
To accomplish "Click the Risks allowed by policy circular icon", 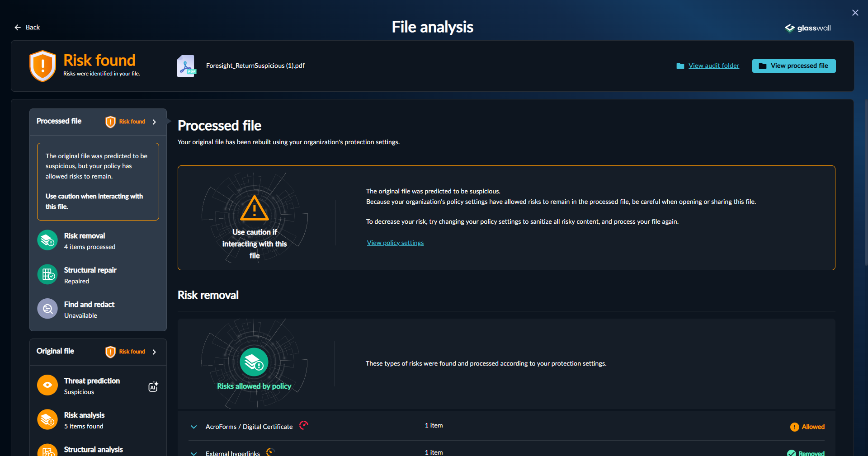I will coord(254,362).
